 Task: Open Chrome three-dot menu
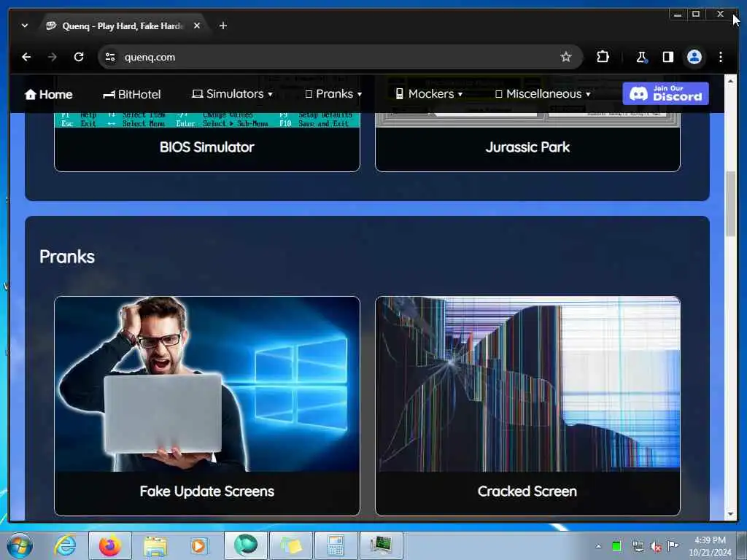[x=720, y=57]
